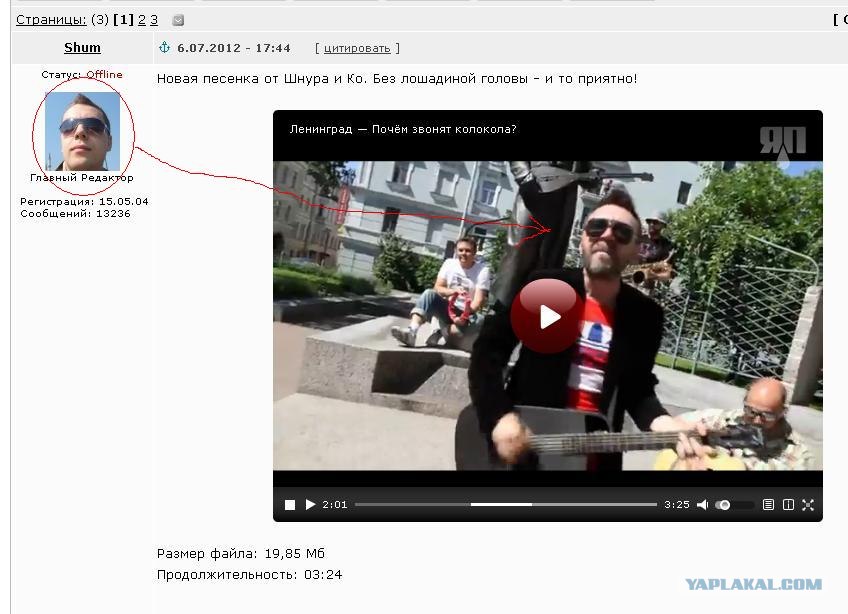
Task: Click the small play button beside 2:01
Action: coord(310,505)
